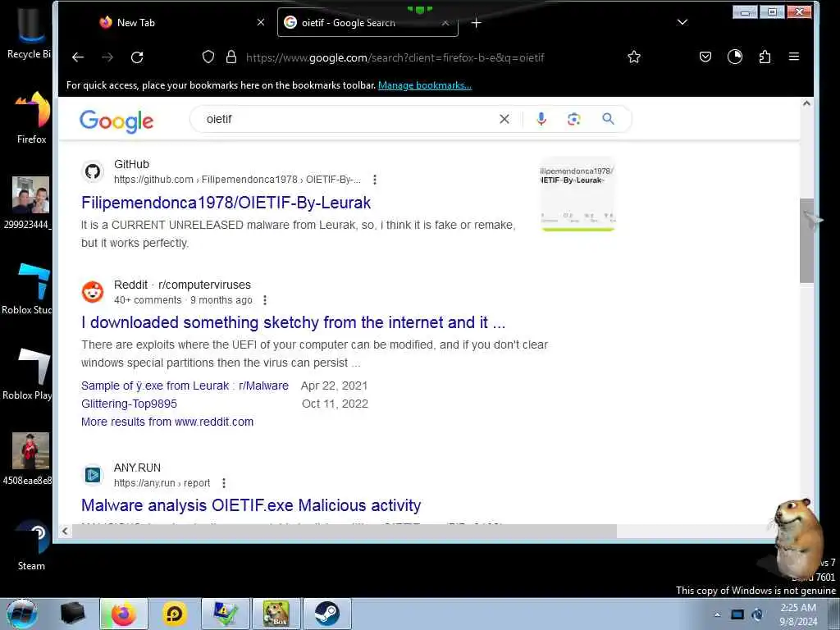This screenshot has height=630, width=840.
Task: Show hidden system tray icons
Action: coord(717,614)
